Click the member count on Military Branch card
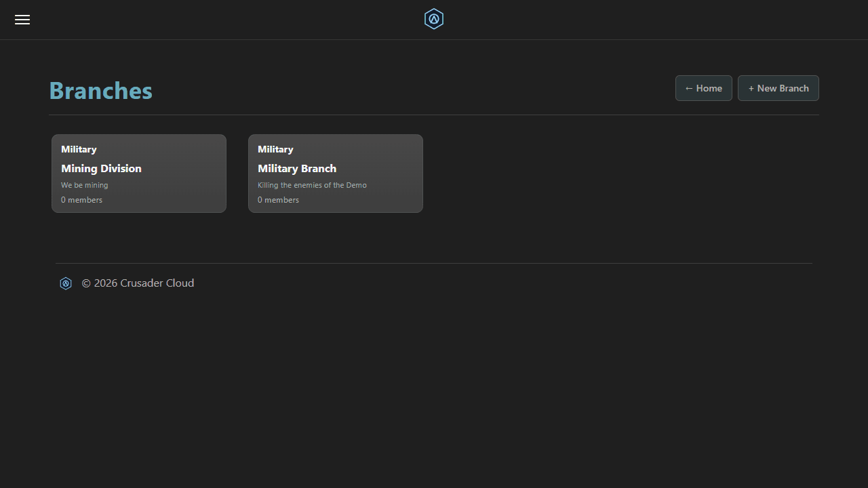Image resolution: width=868 pixels, height=488 pixels. click(x=278, y=200)
